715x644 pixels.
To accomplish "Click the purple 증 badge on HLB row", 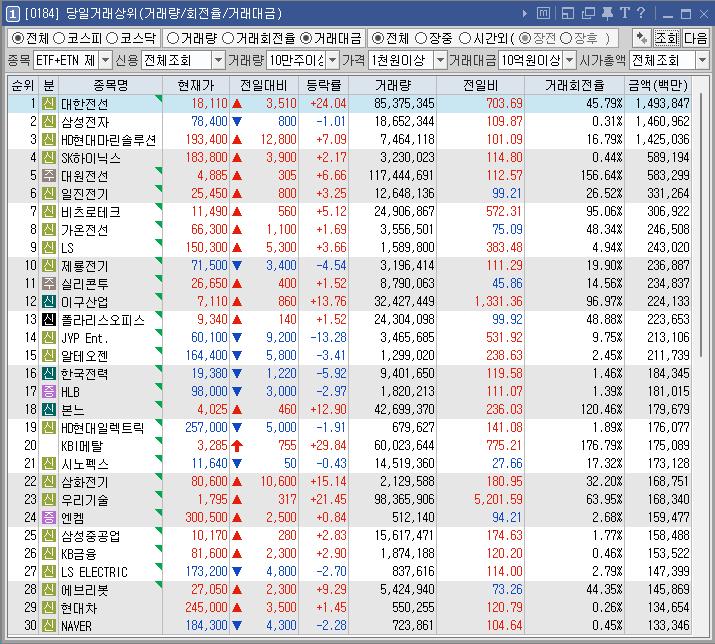I will 49,391.
